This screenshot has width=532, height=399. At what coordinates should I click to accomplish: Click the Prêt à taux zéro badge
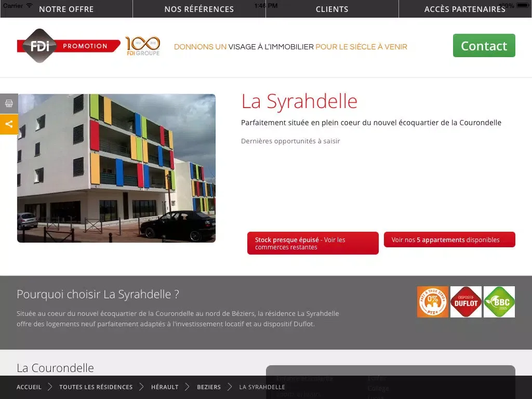point(433,302)
